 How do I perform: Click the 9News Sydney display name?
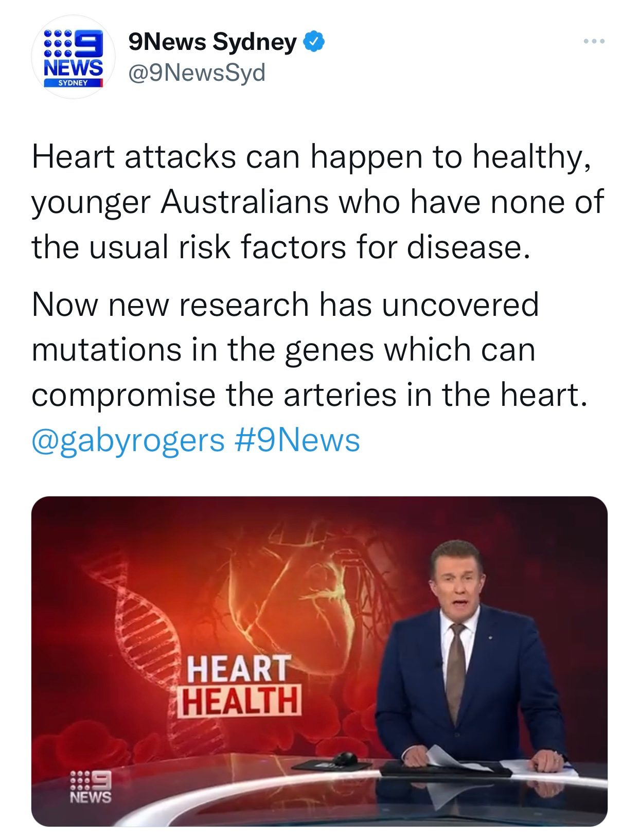212,42
